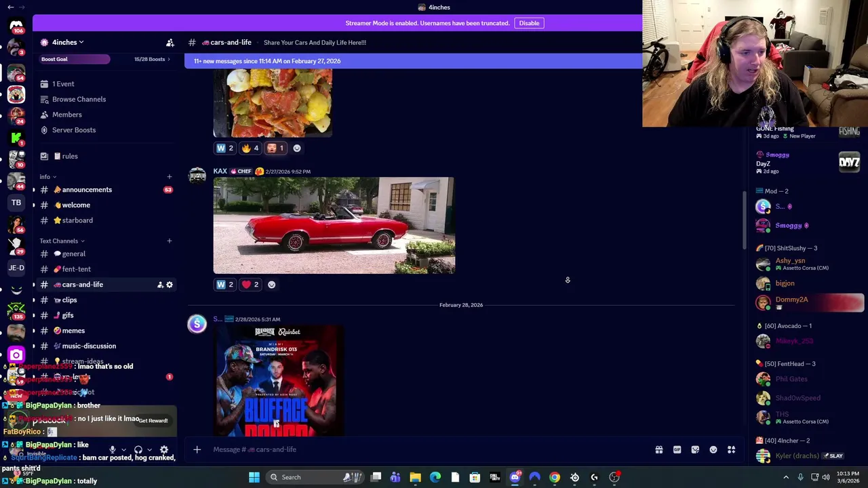868x488 pixels.
Task: Open the TB server icon
Action: [x=16, y=202]
